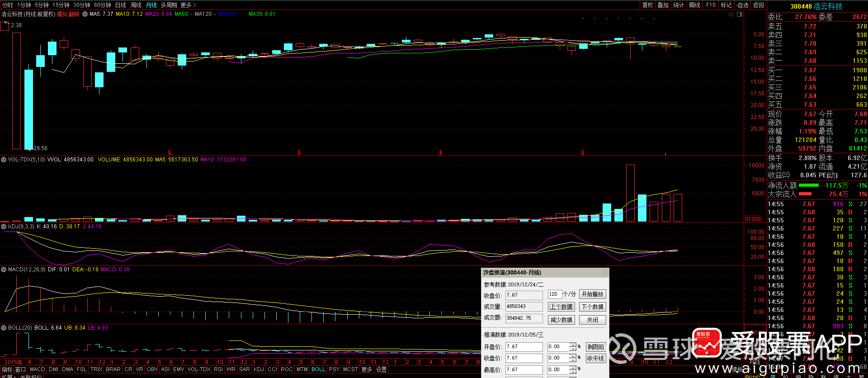Click the 开盘价 input field in 推演数据
Screen dimensions: 868x378
point(524,347)
